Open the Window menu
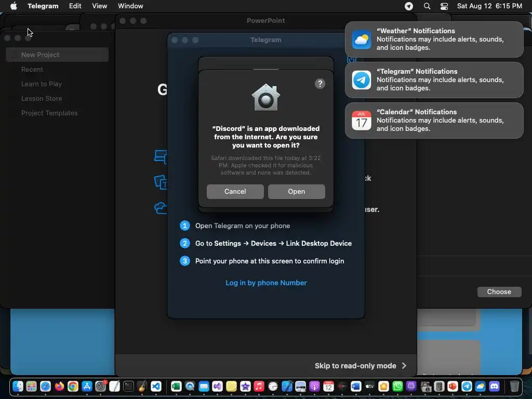The width and height of the screenshot is (532, 399). click(x=130, y=6)
